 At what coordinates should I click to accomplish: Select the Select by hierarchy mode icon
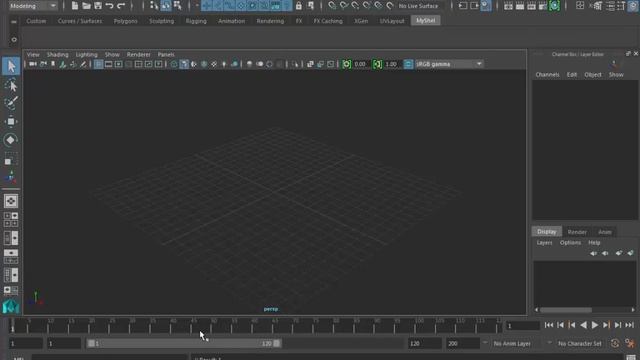tap(154, 6)
